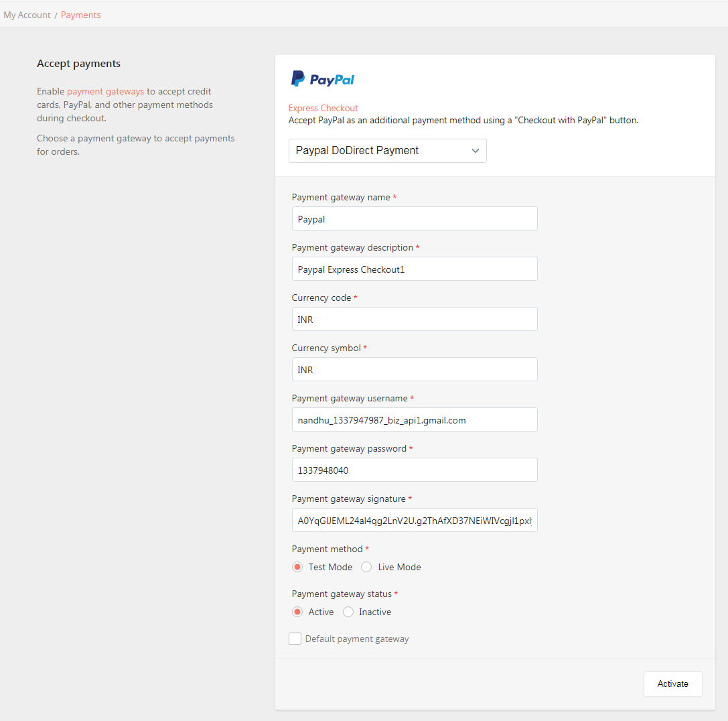Tick the Default payment gateway checkbox
728x721 pixels.
tap(295, 639)
